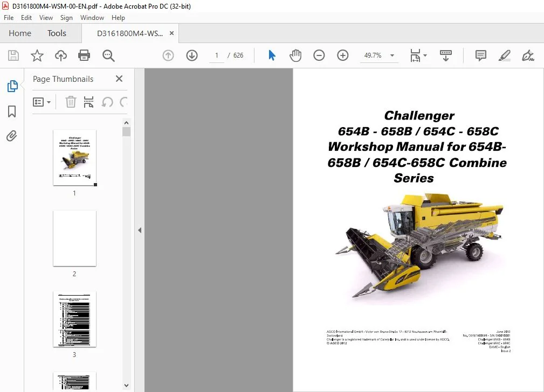Click the cloud upload share icon

click(61, 55)
